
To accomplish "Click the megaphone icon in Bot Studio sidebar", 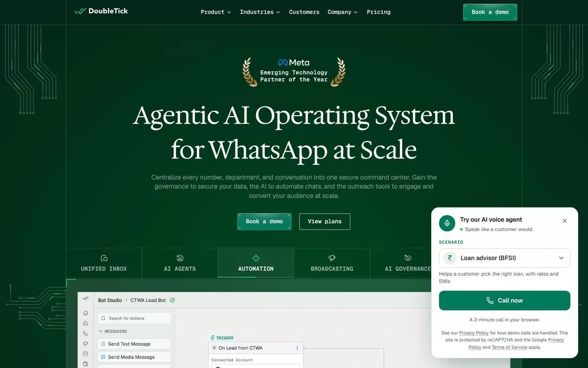I will [x=86, y=344].
